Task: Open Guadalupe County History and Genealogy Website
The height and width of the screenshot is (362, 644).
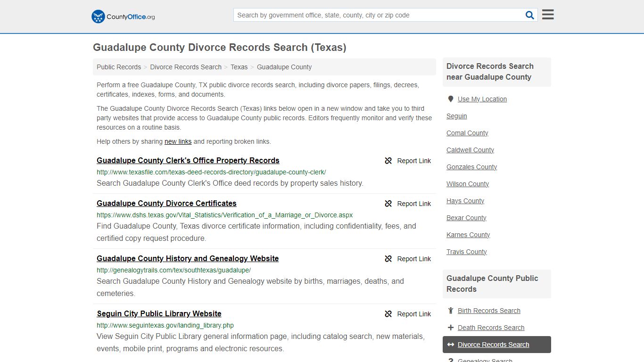Action: click(x=188, y=258)
